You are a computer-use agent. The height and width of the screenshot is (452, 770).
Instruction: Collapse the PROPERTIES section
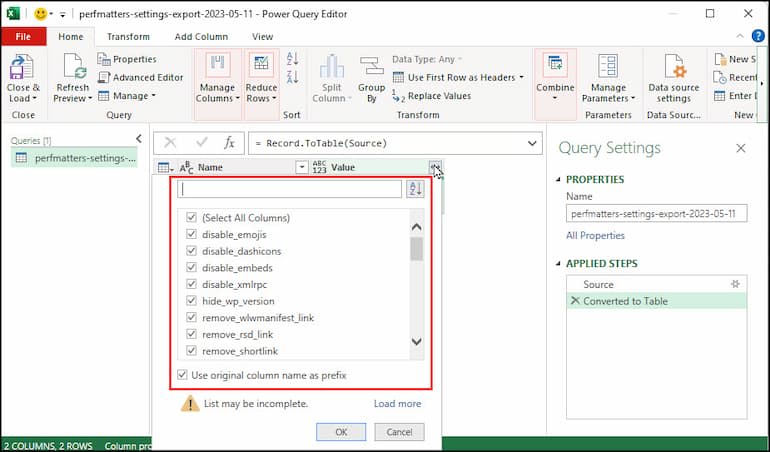coord(558,180)
